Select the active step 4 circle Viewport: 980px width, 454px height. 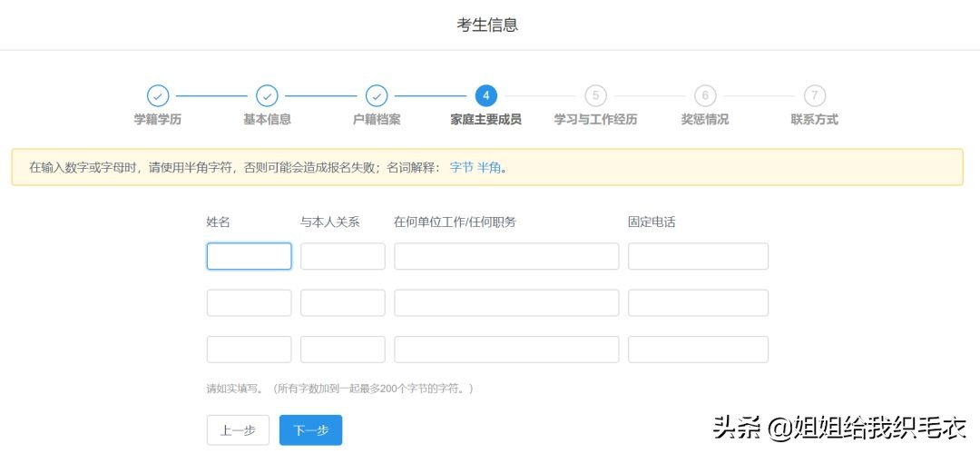point(486,95)
